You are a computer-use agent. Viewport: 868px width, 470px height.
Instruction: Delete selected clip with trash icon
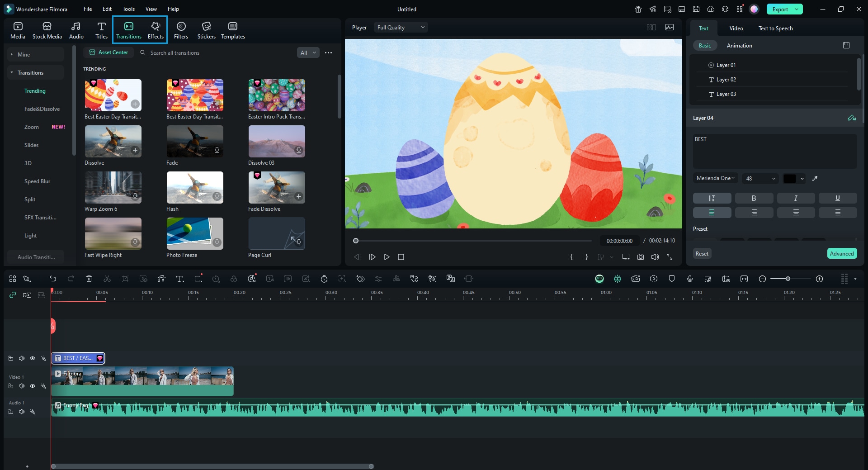tap(89, 279)
